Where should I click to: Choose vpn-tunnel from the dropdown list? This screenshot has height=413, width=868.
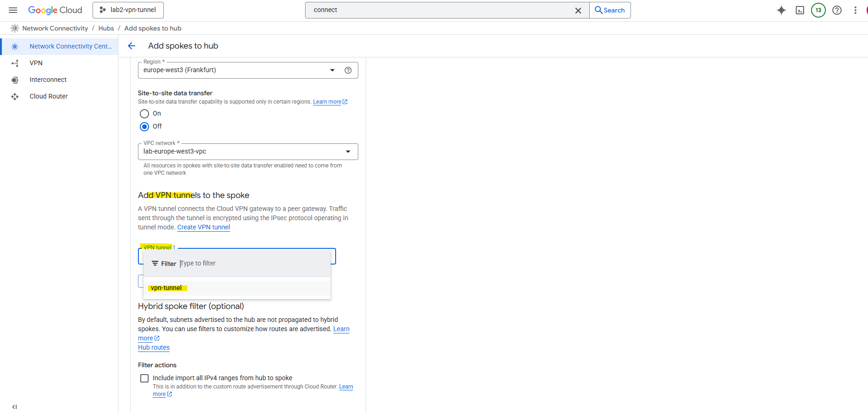pos(237,288)
